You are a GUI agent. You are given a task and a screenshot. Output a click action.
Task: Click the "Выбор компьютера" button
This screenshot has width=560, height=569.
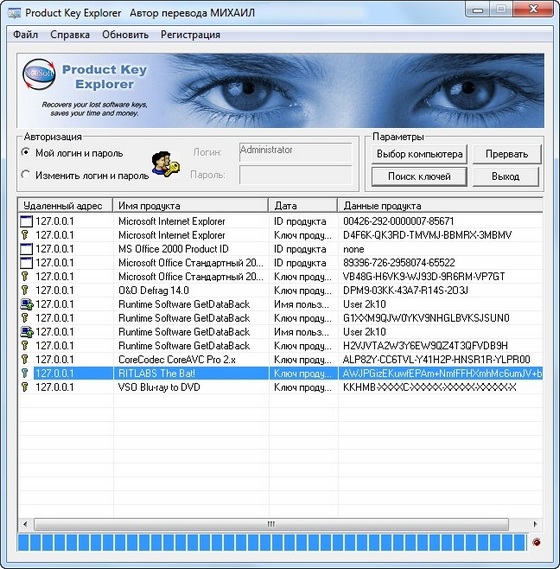click(x=419, y=154)
